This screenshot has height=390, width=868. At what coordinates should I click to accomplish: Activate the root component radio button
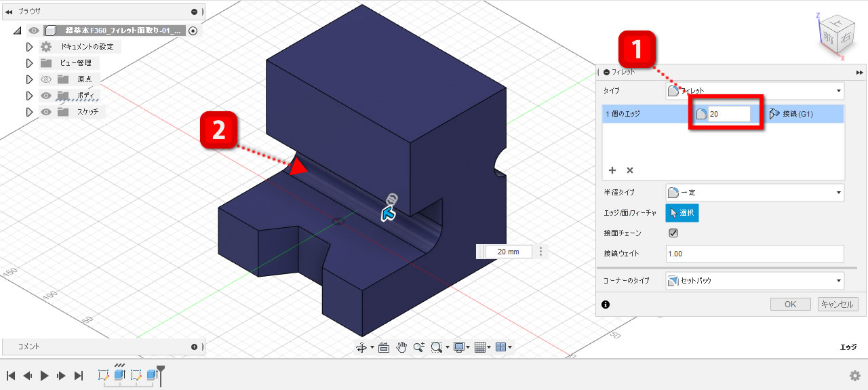[x=194, y=31]
